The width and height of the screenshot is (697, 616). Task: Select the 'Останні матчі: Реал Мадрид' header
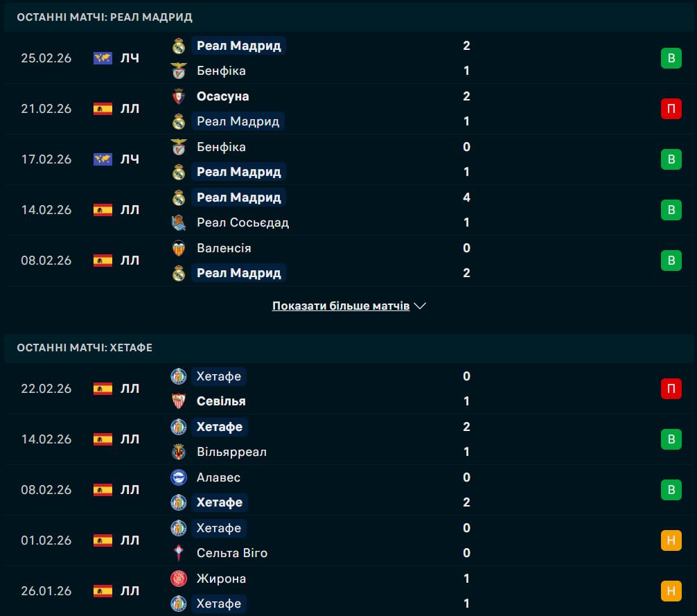tap(105, 17)
